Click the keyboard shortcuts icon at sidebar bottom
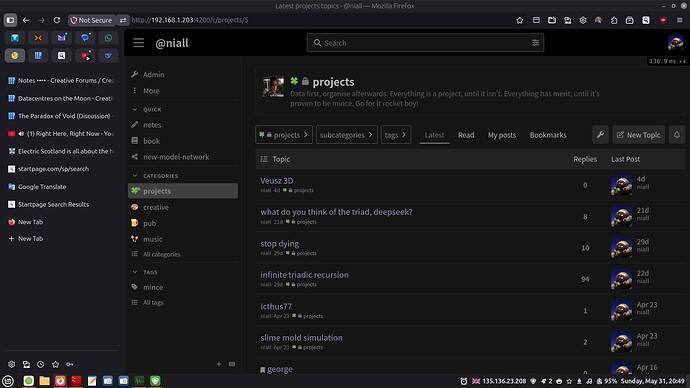Screen dimensions: 690x388 point(232,364)
